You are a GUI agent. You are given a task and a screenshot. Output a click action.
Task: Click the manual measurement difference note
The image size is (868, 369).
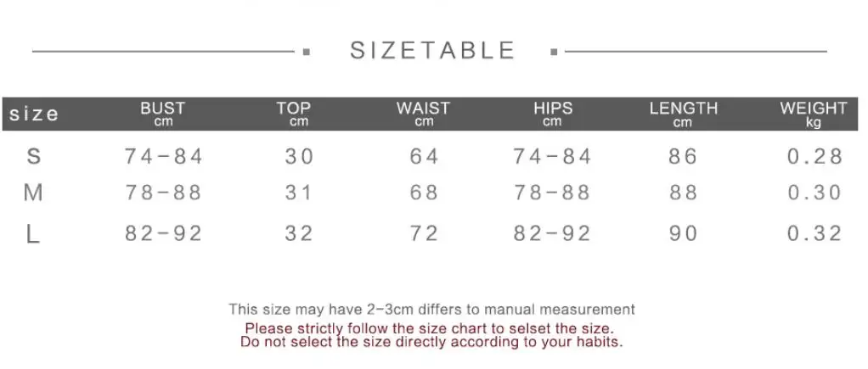click(431, 309)
